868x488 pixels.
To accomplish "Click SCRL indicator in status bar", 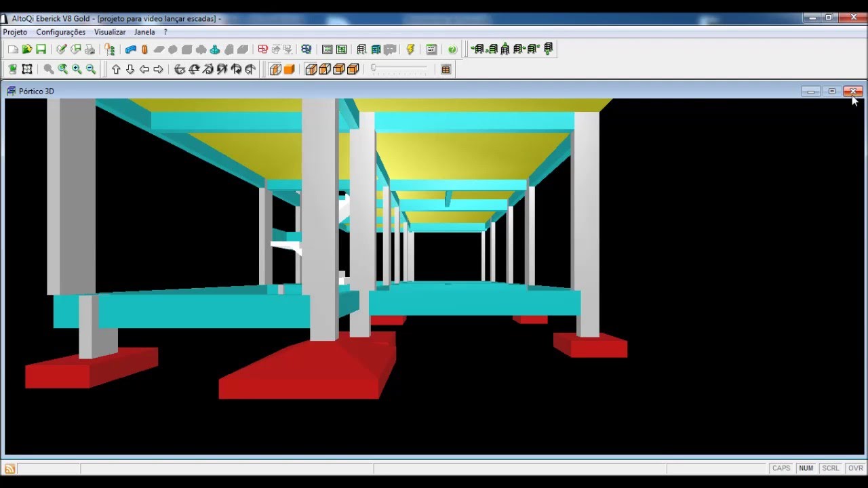I will tap(831, 468).
